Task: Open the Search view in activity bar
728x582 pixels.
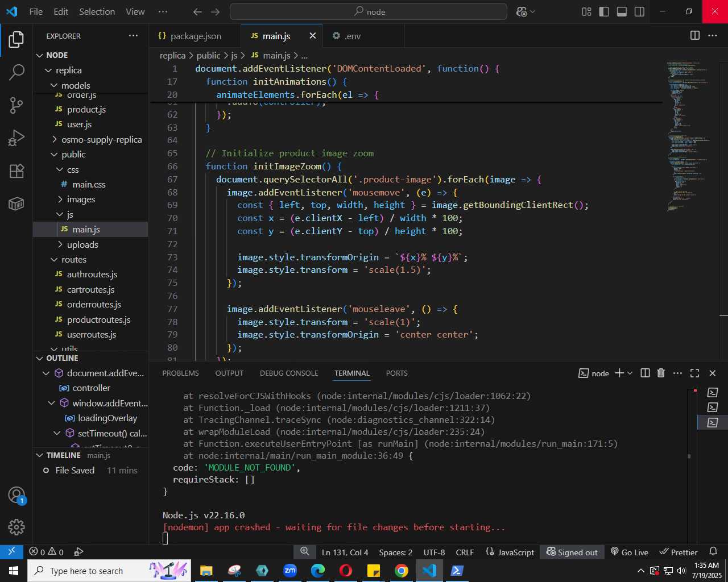Action: (x=16, y=72)
